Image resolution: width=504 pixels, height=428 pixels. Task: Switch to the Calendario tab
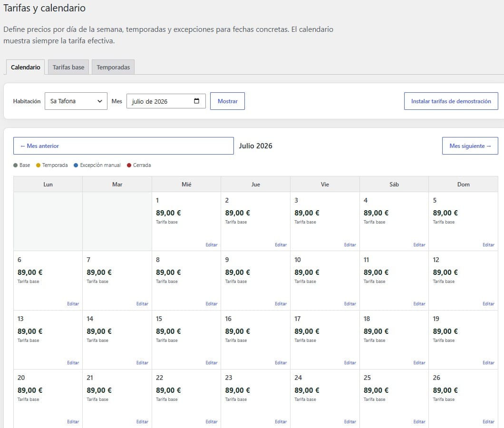pos(25,67)
